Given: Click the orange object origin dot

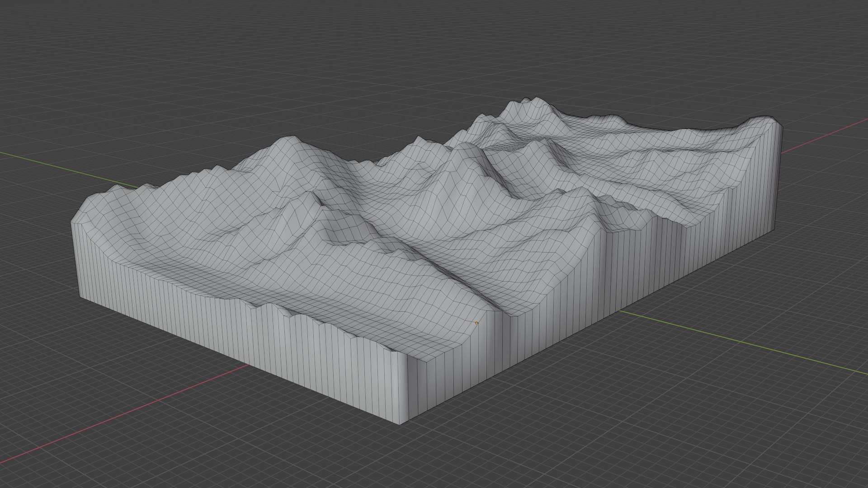Looking at the screenshot, I should (476, 323).
